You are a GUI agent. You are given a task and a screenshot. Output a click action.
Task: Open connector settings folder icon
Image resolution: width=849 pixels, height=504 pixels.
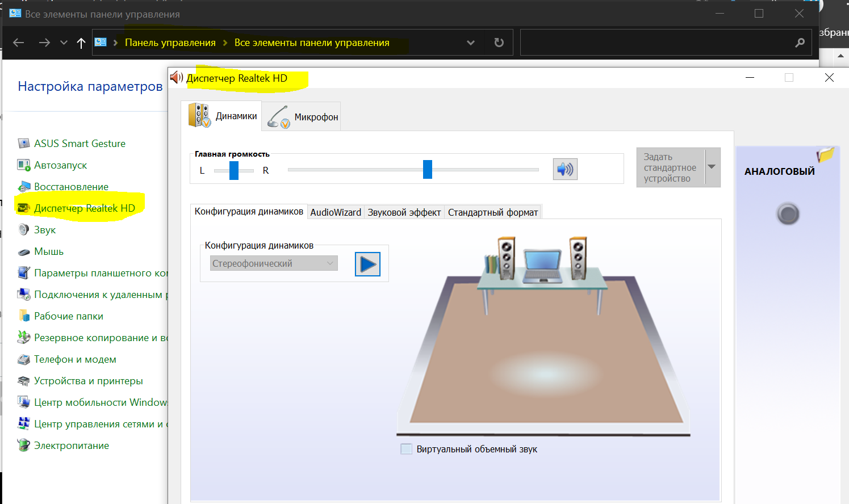tap(825, 155)
